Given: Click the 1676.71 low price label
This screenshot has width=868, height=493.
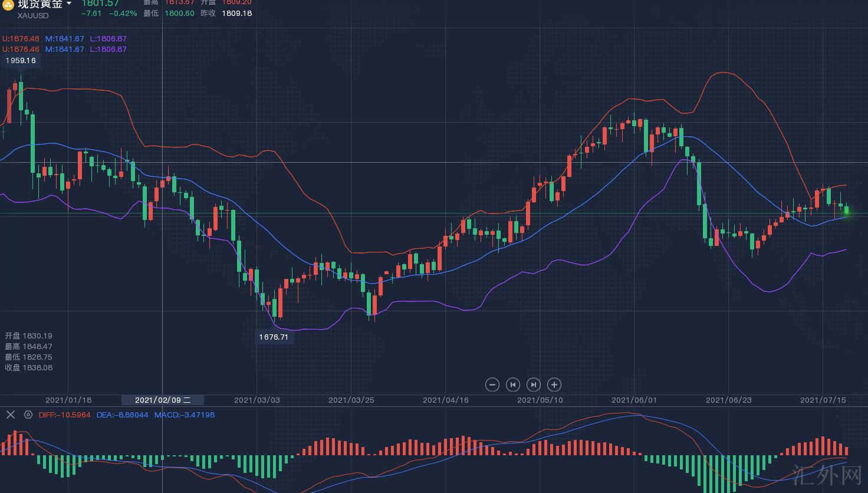Looking at the screenshot, I should click(x=274, y=337).
